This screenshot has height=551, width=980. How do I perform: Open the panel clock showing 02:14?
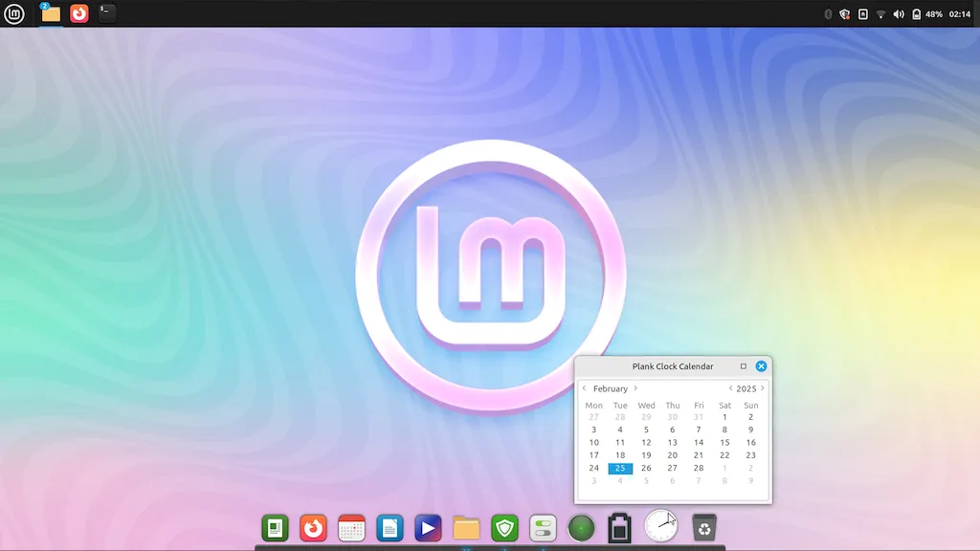click(x=959, y=13)
